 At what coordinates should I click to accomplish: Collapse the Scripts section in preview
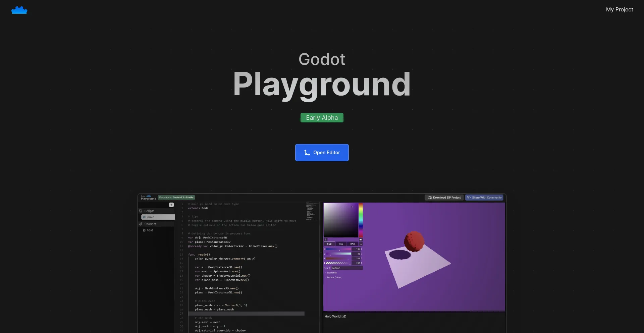(156, 211)
